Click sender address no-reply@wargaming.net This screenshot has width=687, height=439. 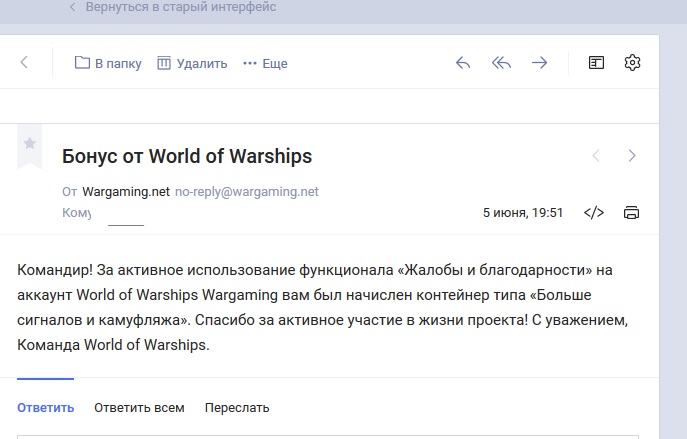click(247, 192)
